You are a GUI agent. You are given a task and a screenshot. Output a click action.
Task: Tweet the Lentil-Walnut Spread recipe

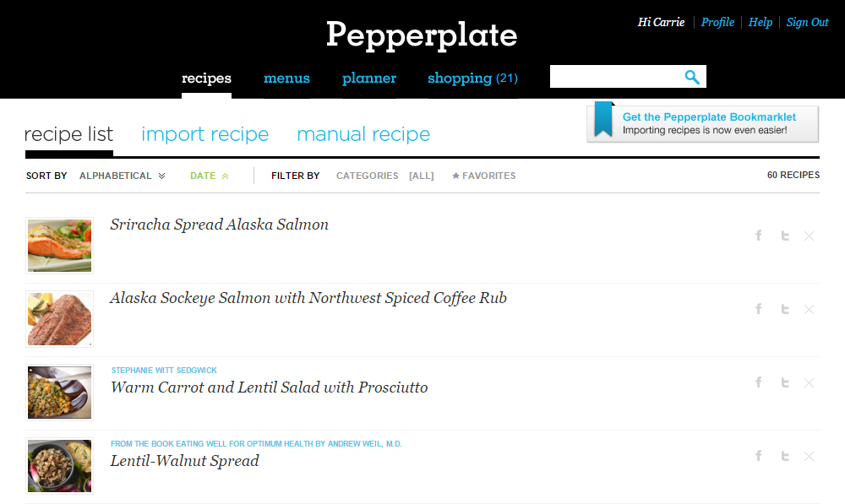click(785, 456)
